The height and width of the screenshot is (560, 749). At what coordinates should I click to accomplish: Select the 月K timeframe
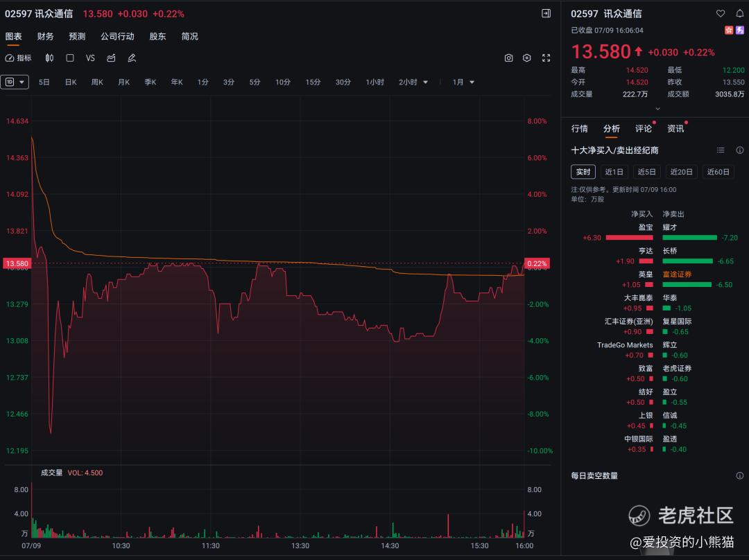pyautogui.click(x=123, y=82)
